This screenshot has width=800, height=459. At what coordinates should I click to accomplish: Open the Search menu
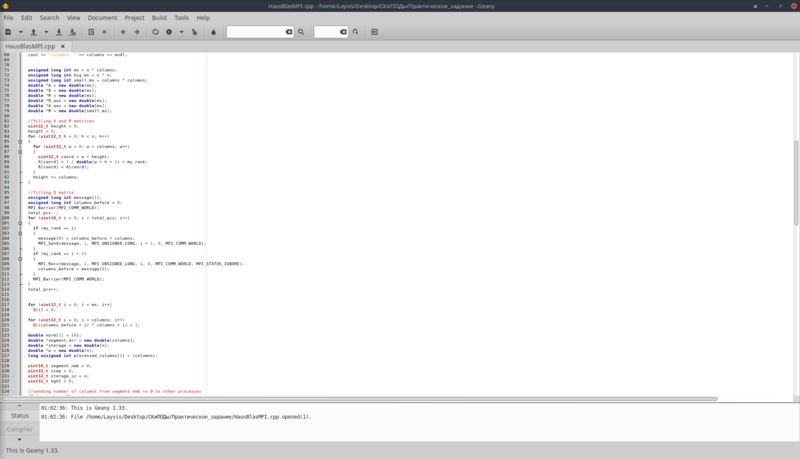49,18
